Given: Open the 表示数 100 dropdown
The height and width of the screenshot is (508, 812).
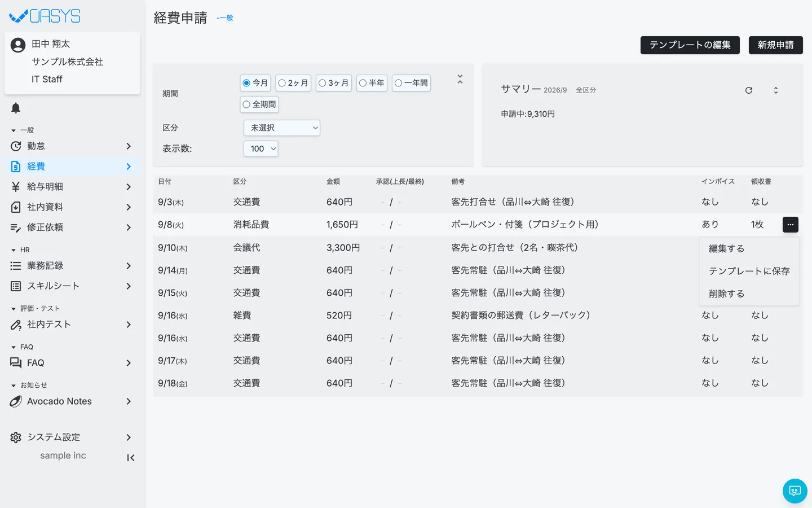Looking at the screenshot, I should point(261,149).
